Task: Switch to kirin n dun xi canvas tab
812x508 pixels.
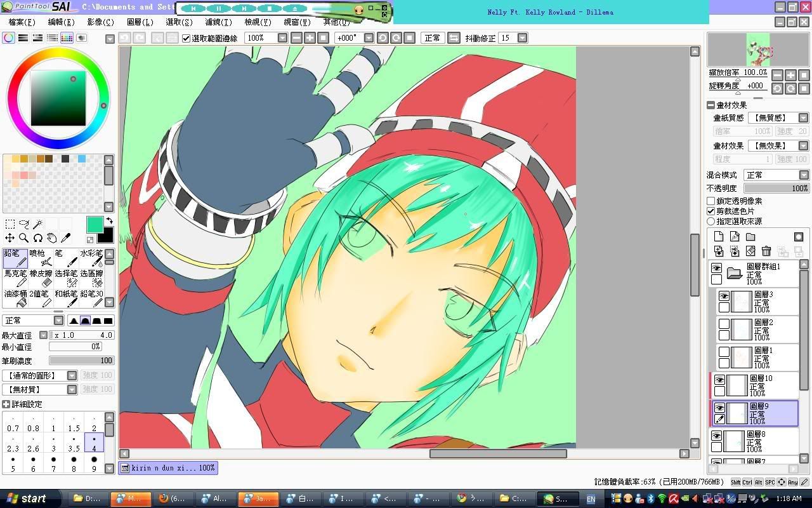Action: tap(168, 468)
